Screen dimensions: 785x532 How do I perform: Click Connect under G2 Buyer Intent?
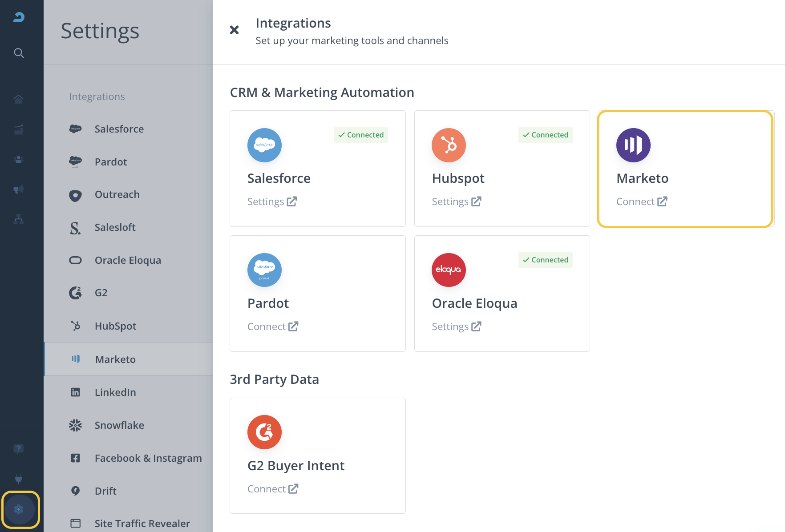click(272, 489)
